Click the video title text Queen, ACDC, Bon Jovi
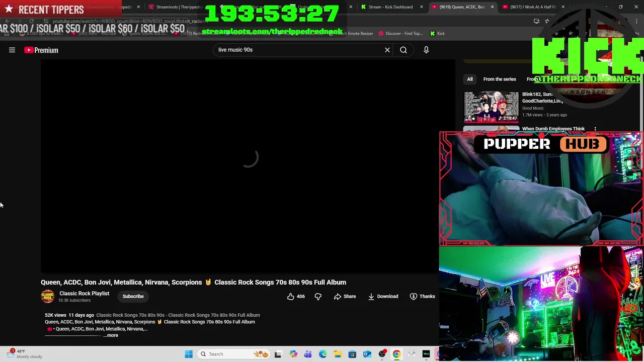644x362 pixels. [x=193, y=282]
